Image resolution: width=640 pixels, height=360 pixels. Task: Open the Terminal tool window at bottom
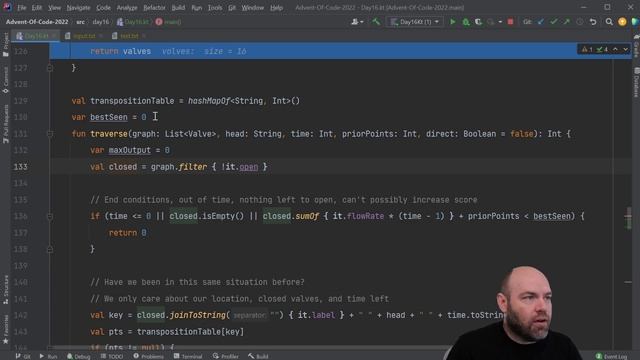(x=188, y=356)
